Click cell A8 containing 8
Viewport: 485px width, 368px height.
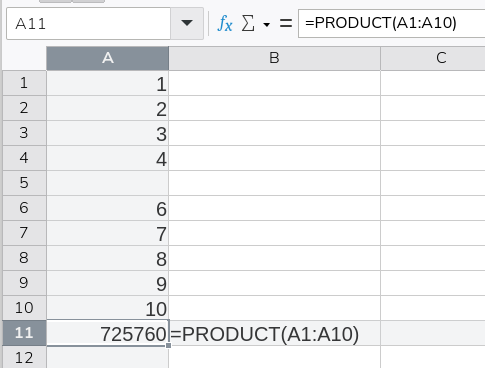(x=108, y=258)
